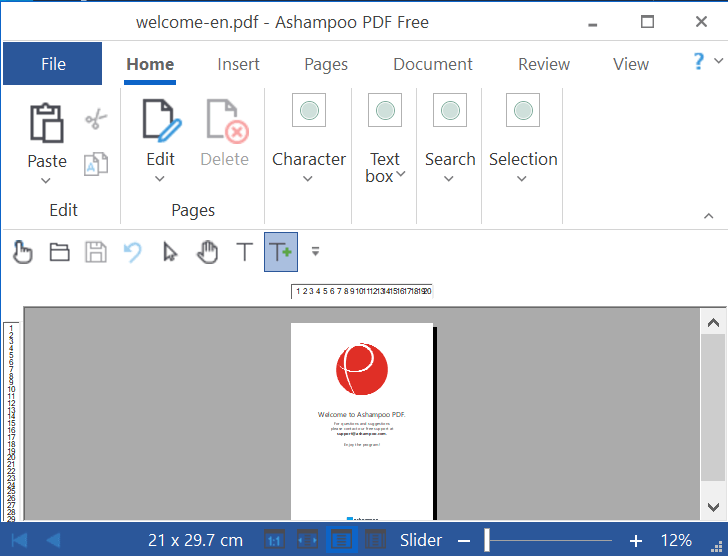
Task: Click the welcome PDF page preview
Action: point(362,421)
